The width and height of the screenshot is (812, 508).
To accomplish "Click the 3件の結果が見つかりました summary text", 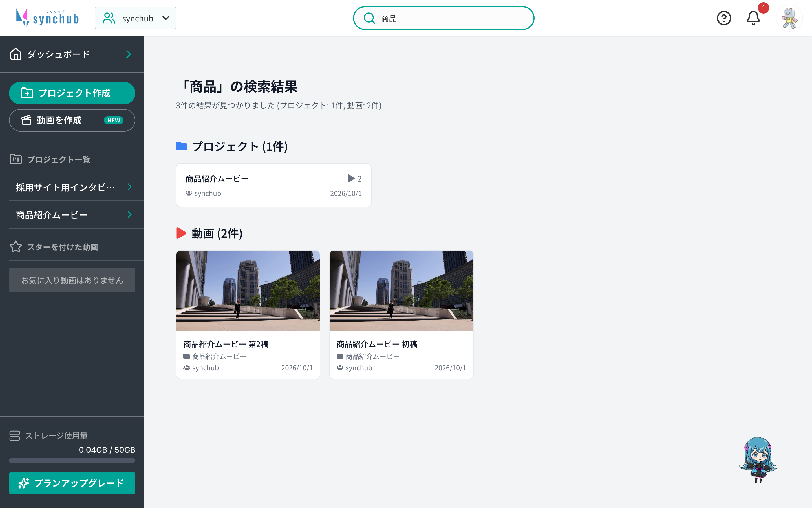I will 279,106.
